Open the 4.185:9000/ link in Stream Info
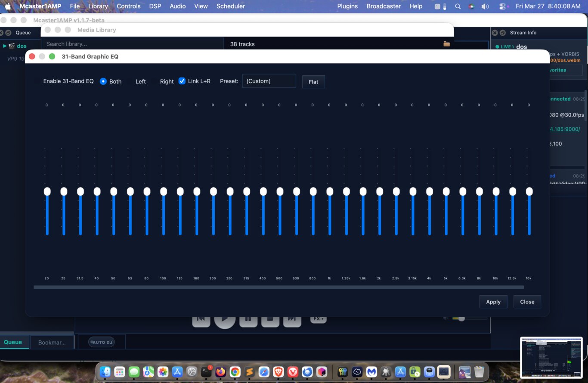Screen dimensions: 588x383 pos(565,129)
